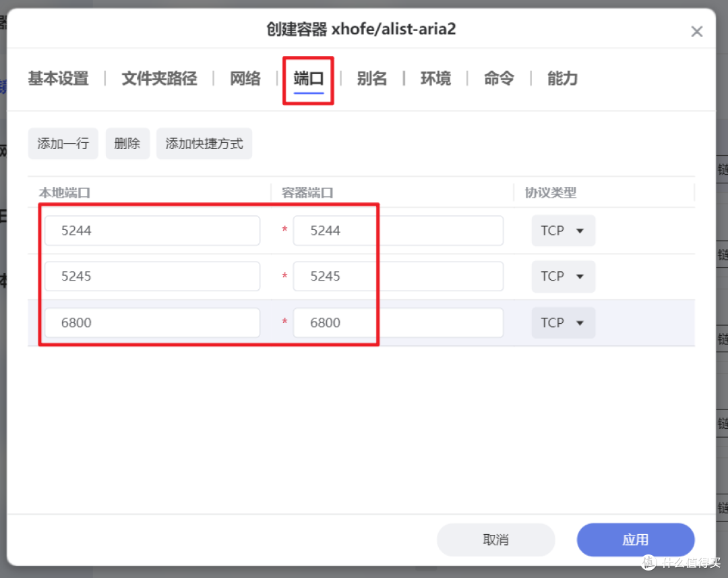Edit the container port field with 5245

pos(398,276)
